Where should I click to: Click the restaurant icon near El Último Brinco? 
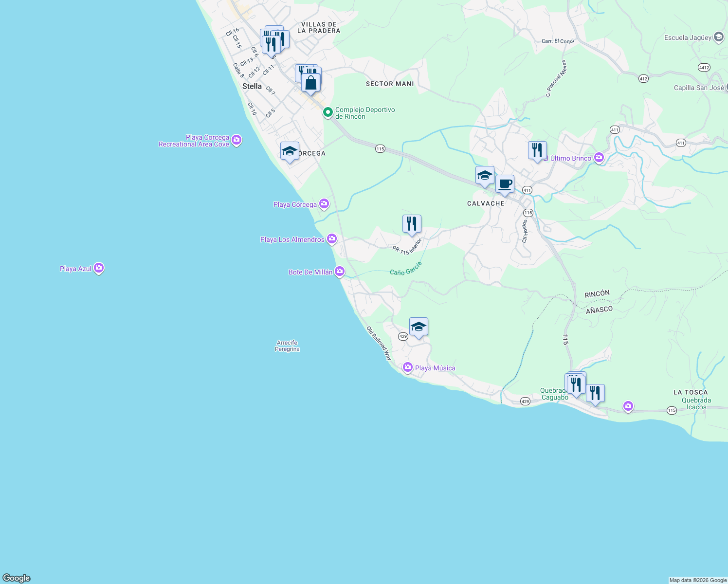537,150
